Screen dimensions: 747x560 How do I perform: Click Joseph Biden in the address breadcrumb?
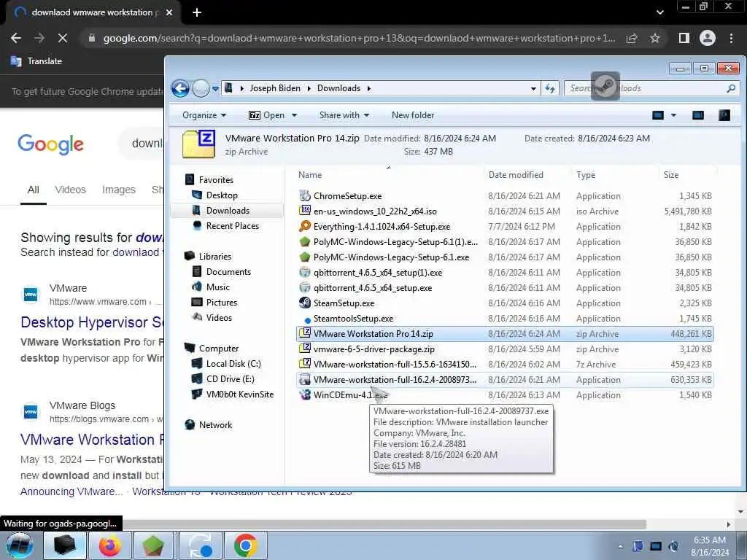(275, 88)
